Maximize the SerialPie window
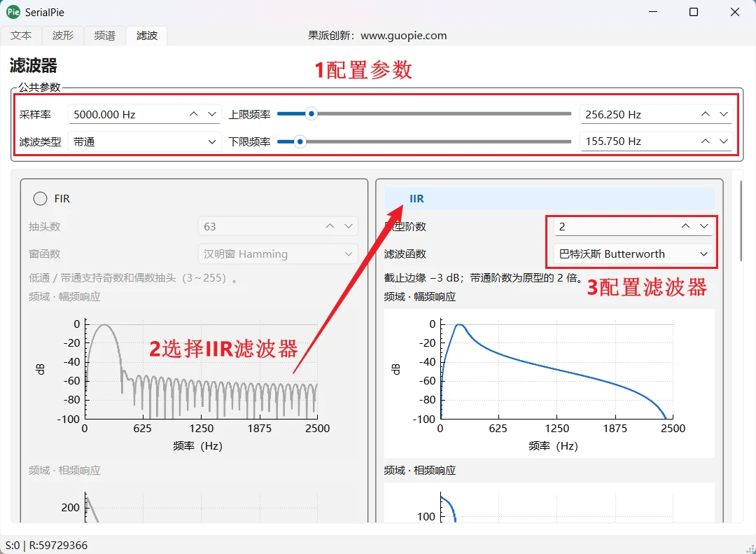Image resolution: width=756 pixels, height=554 pixels. coord(693,12)
